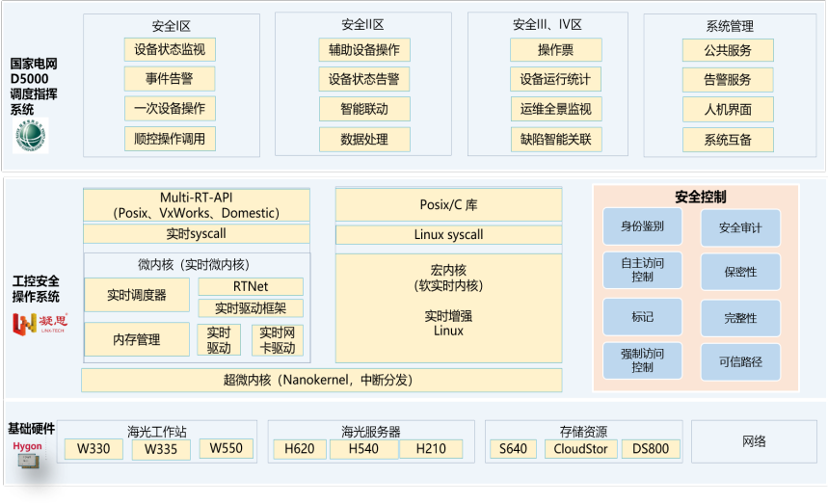Click the 操作票 box

(x=555, y=50)
